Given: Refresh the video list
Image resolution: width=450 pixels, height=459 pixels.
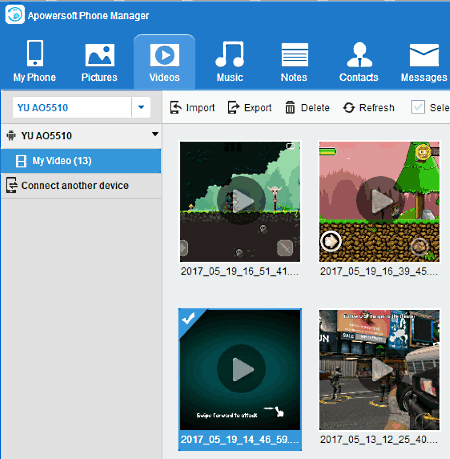Looking at the screenshot, I should point(369,108).
